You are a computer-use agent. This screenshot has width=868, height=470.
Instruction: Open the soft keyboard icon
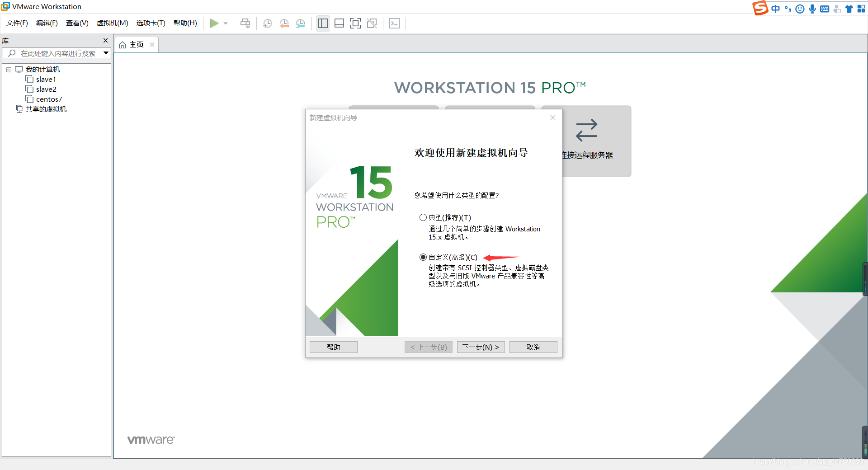[x=825, y=9]
